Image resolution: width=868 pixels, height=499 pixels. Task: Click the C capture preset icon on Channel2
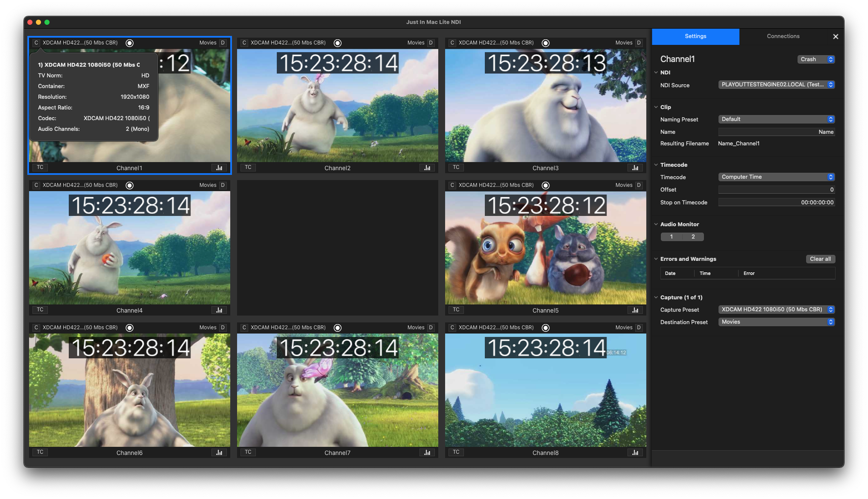pyautogui.click(x=244, y=43)
